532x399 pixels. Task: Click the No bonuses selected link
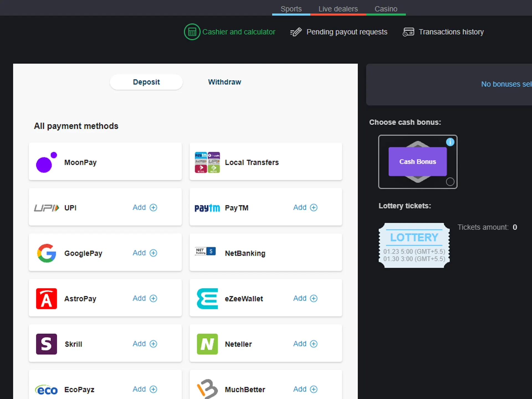(x=507, y=84)
